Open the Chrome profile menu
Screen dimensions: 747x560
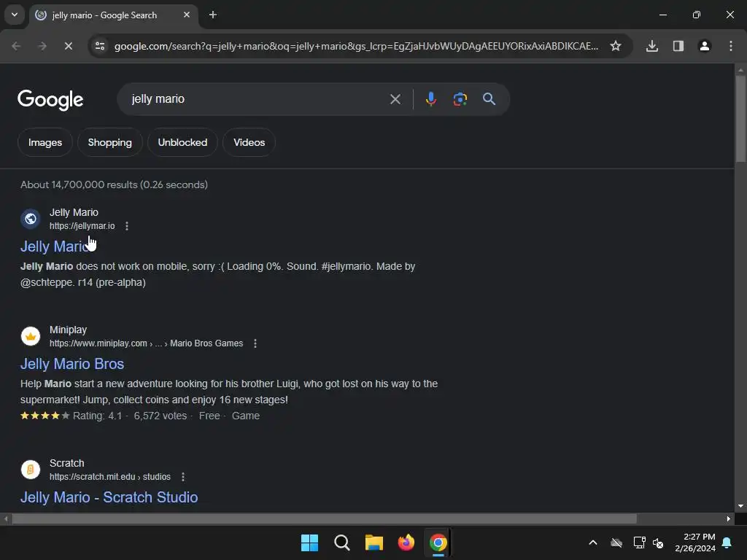705,46
